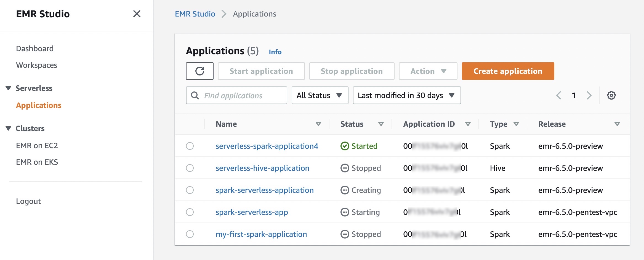Click EMR Studio breadcrumb link
Screen dimensions: 644x260
click(195, 14)
